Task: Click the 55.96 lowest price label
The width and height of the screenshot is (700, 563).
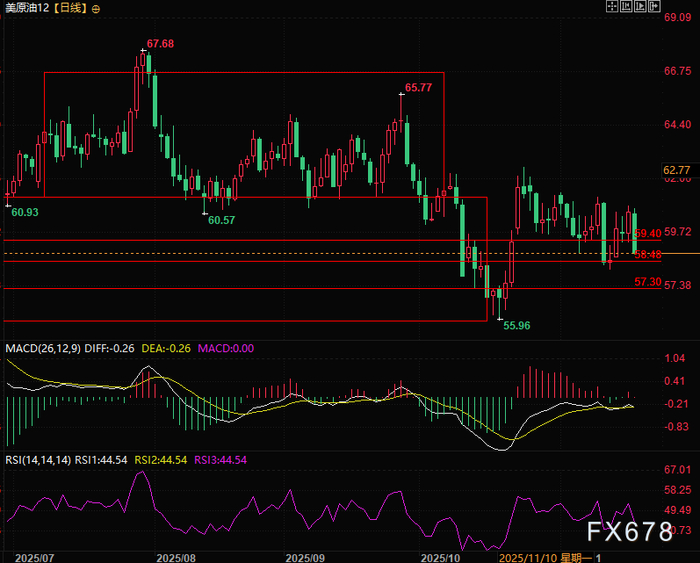Action: (517, 325)
